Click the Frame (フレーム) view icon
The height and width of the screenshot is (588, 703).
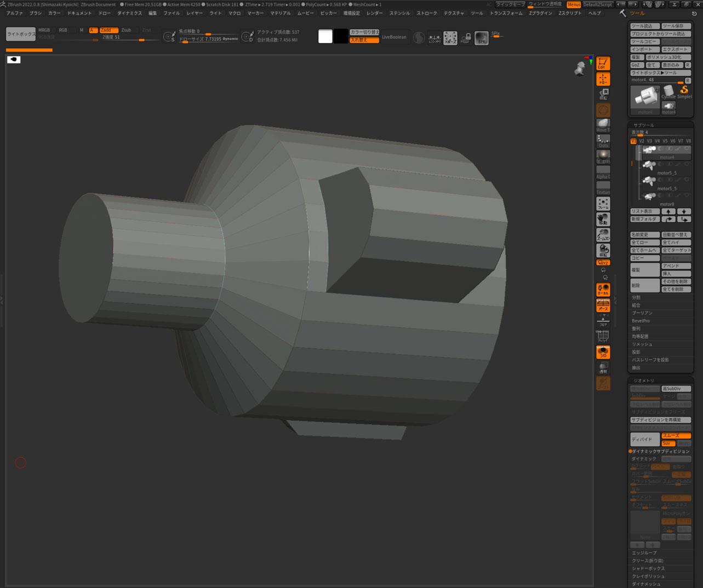click(x=603, y=204)
